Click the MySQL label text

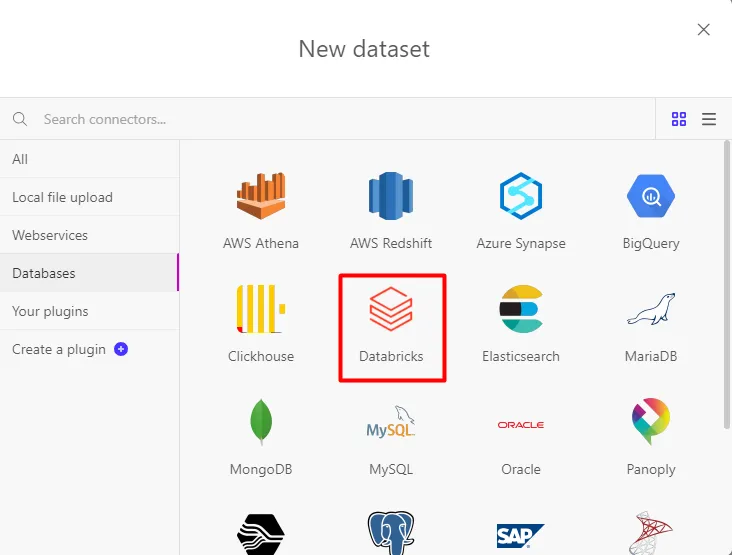click(391, 470)
